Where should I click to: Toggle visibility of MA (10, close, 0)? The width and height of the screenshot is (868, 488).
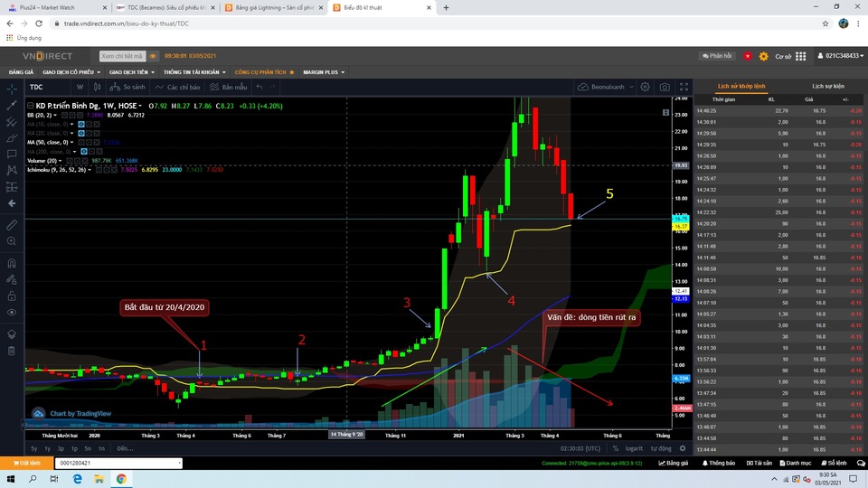click(81, 124)
